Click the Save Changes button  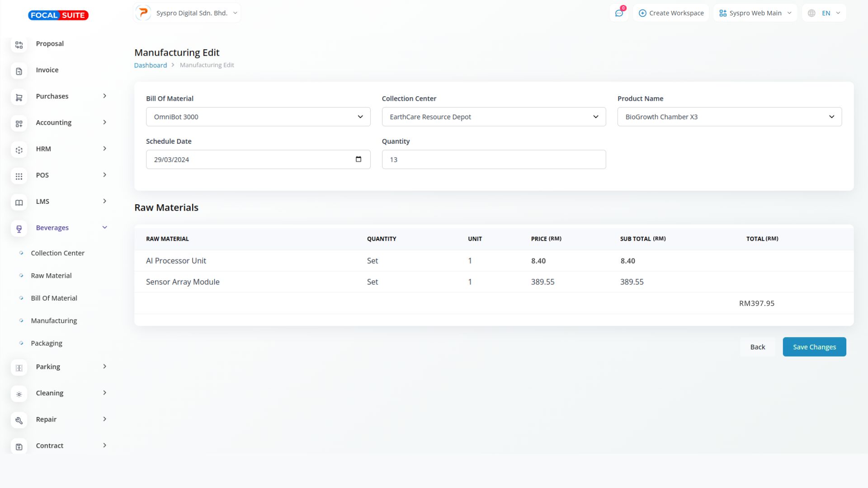coord(814,347)
